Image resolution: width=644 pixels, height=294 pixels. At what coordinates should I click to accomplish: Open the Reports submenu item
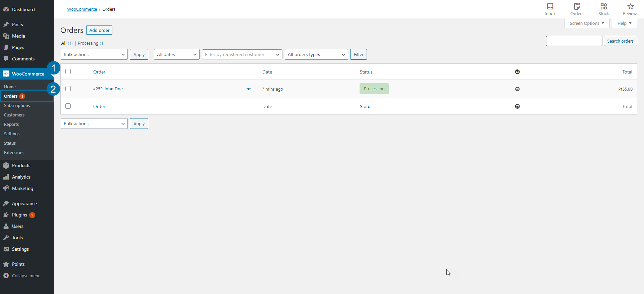11,124
